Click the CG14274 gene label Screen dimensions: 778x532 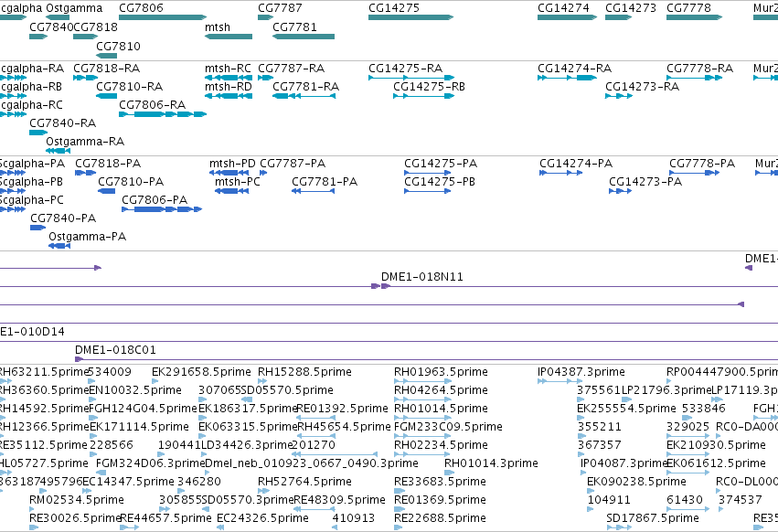(564, 8)
